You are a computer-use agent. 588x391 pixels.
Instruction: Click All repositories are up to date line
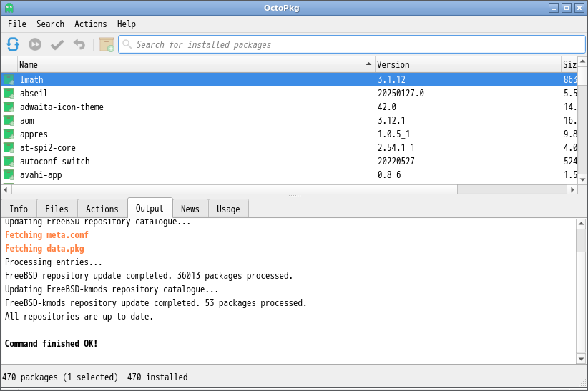pyautogui.click(x=79, y=317)
